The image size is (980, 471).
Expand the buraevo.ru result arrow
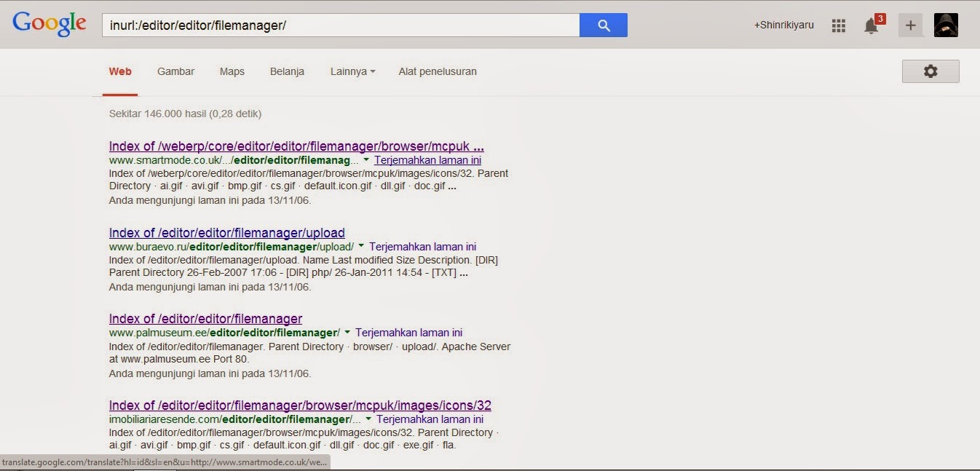click(x=361, y=247)
